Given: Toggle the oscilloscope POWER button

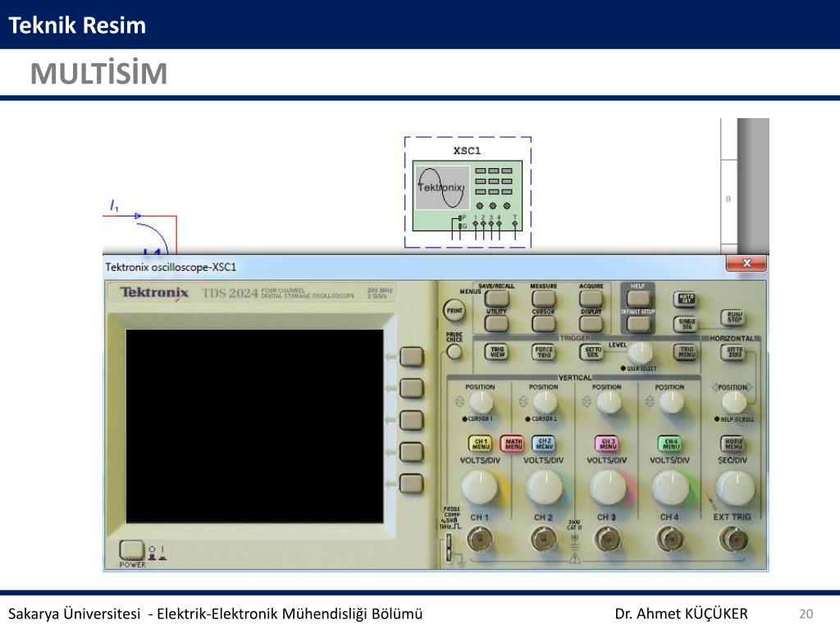Looking at the screenshot, I should click(x=131, y=550).
